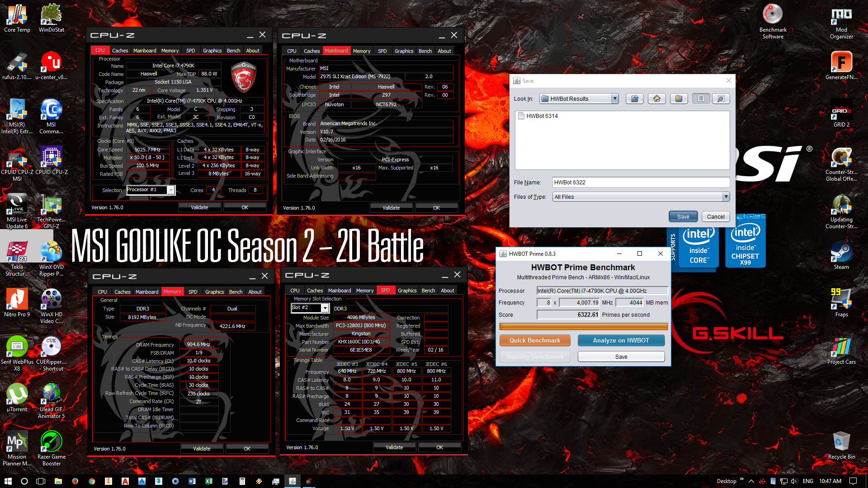868x488 pixels.
Task: Open the WinDirStat desktop shortcut
Action: tap(51, 18)
